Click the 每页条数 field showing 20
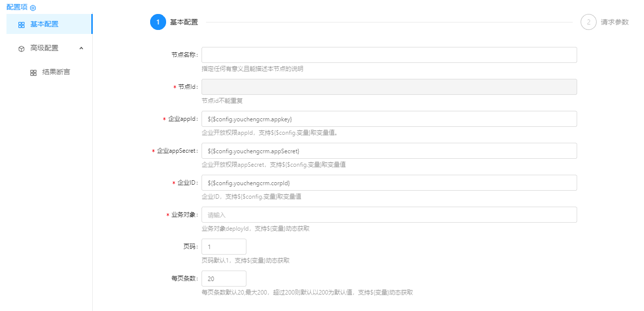The height and width of the screenshot is (311, 644). coord(223,279)
